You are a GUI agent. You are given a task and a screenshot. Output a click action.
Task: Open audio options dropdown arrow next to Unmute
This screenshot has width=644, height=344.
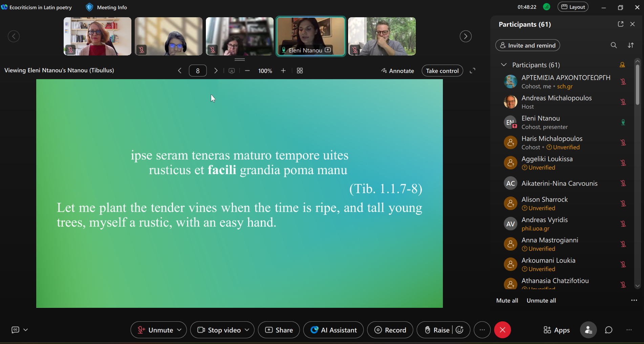coord(179,330)
